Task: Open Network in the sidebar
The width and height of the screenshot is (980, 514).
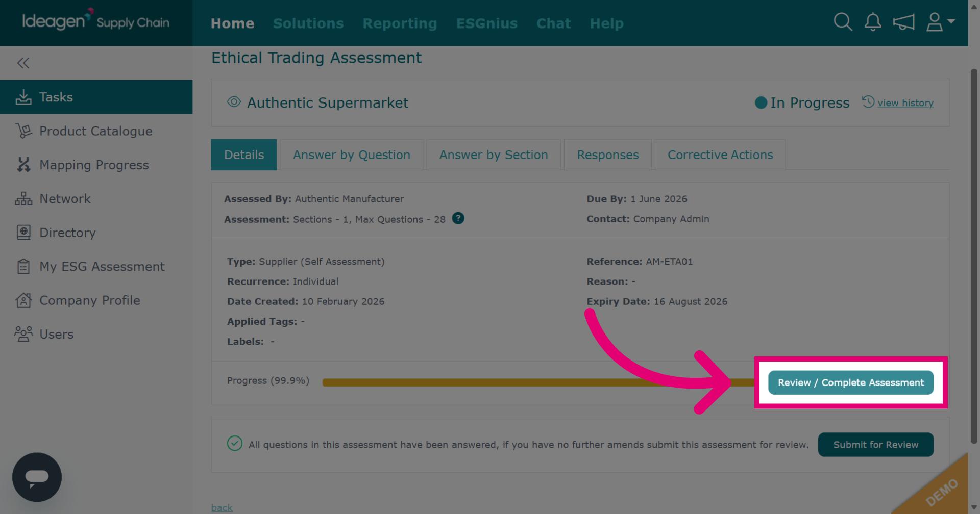Action: click(x=96, y=199)
